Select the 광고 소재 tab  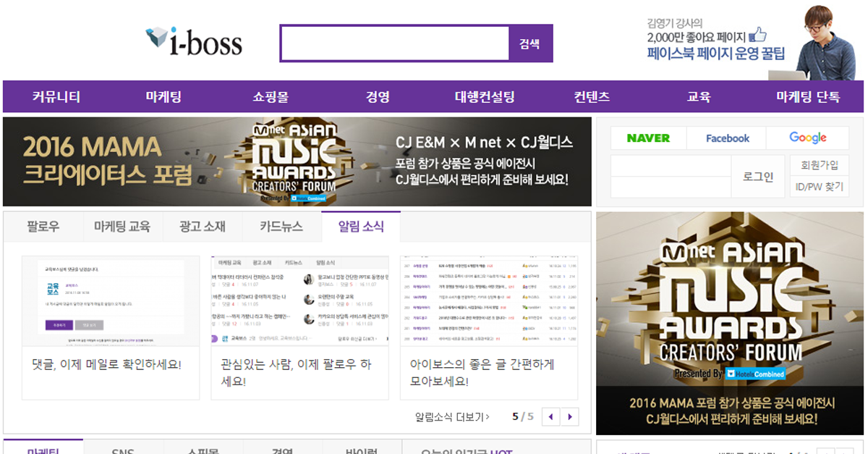pyautogui.click(x=203, y=226)
